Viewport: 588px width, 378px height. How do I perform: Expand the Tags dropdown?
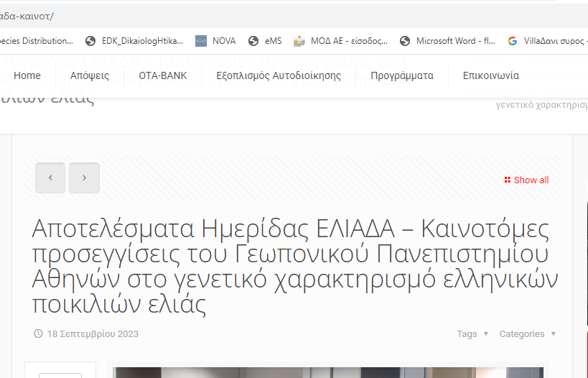pyautogui.click(x=472, y=334)
